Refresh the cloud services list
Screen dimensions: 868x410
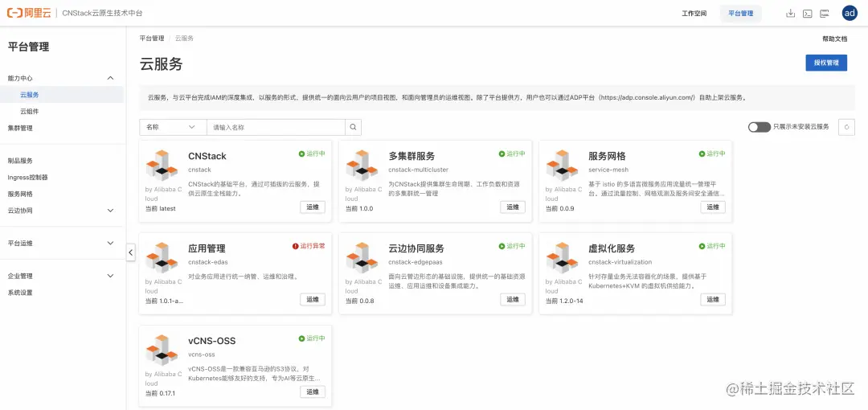click(846, 128)
